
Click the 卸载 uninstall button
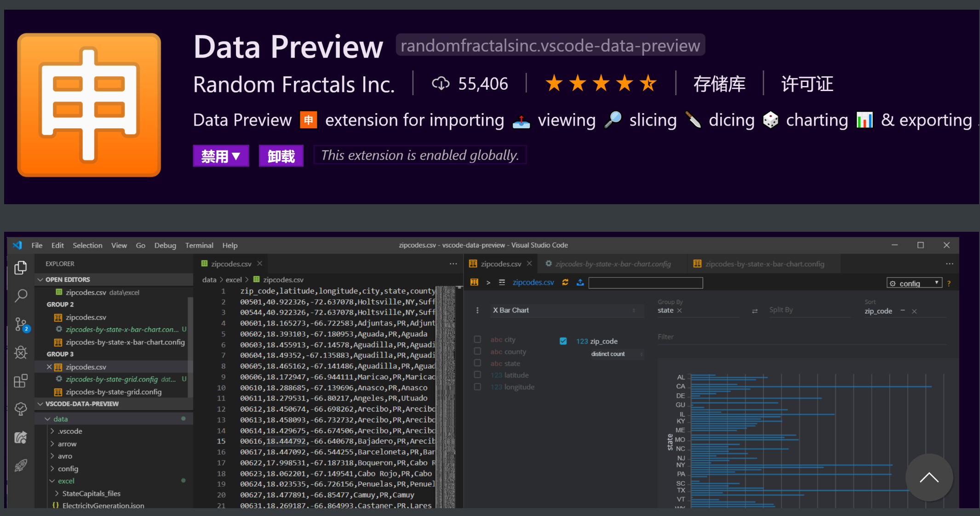click(281, 156)
